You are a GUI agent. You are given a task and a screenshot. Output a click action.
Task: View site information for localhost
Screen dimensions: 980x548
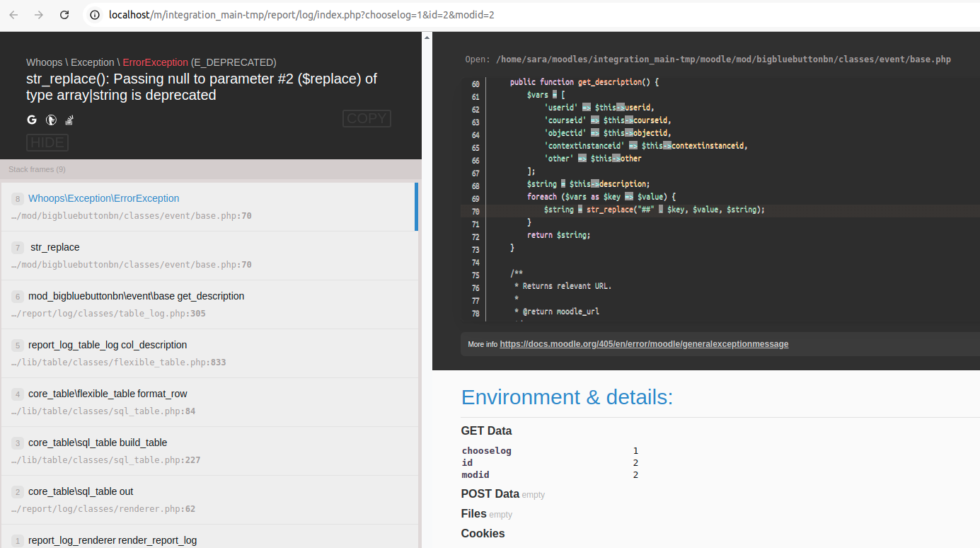click(95, 15)
